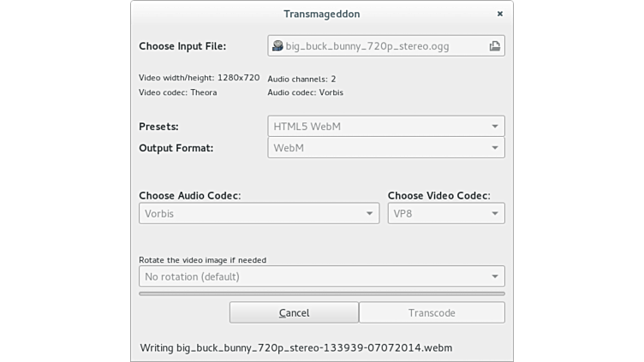Click the Transcode button
This screenshot has width=644, height=362.
pos(432,313)
